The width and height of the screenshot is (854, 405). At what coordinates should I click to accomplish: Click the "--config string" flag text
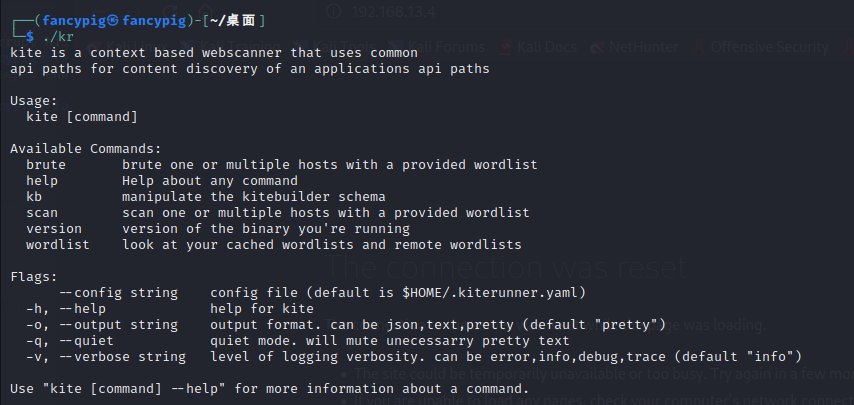click(118, 292)
